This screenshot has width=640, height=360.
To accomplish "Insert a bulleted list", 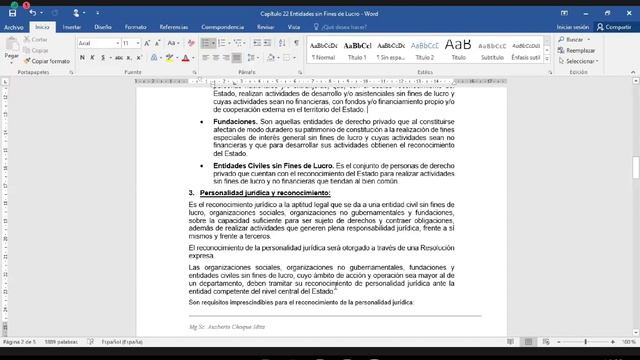I will pyautogui.click(x=206, y=43).
